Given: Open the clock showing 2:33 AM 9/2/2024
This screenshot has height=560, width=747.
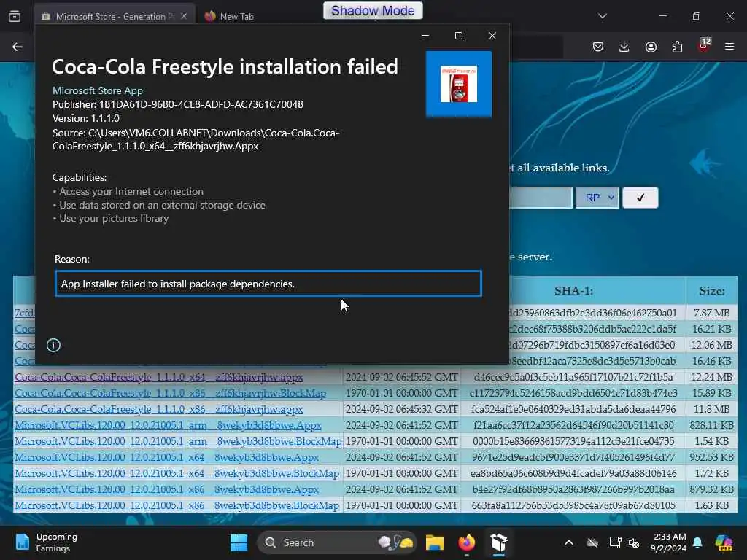Looking at the screenshot, I should tap(668, 542).
